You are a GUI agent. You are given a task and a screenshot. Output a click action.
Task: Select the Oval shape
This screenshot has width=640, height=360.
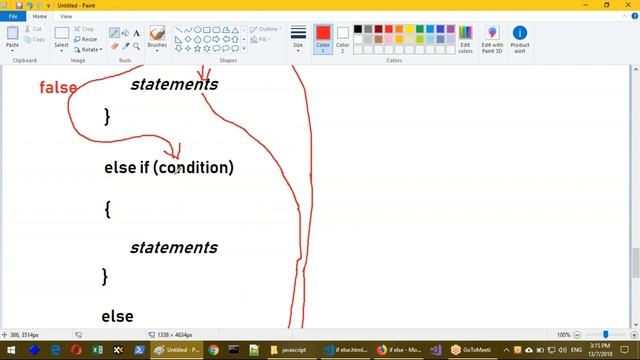(198, 30)
